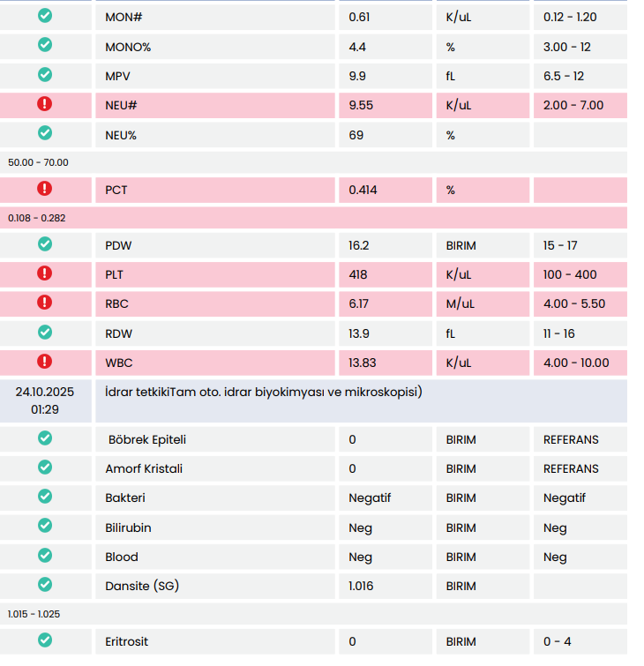Click the WBC result value 13.83

361,363
